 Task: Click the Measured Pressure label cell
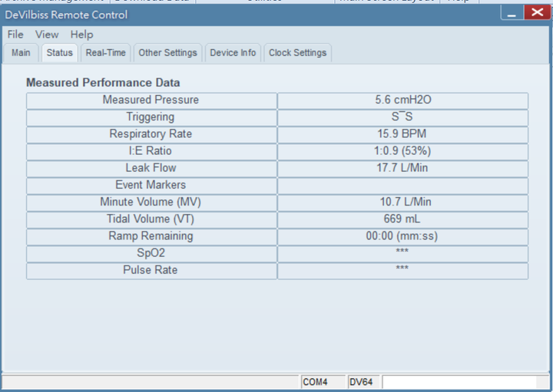151,100
